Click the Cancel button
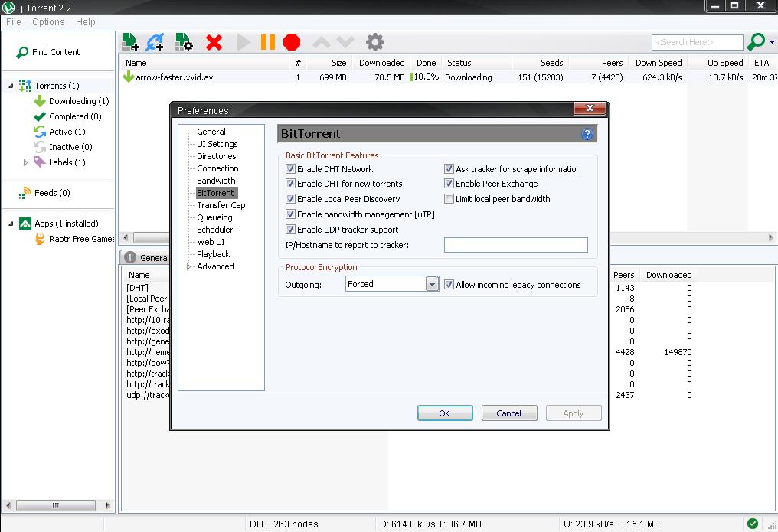Viewport: 778px width, 532px height. tap(508, 413)
